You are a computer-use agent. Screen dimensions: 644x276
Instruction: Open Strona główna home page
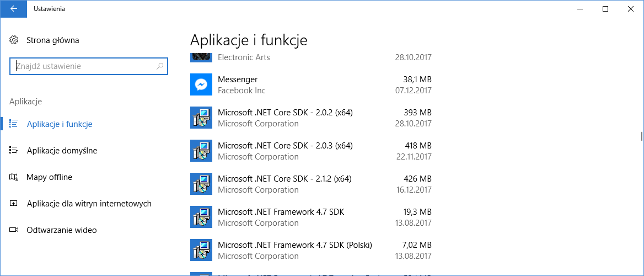pos(52,40)
